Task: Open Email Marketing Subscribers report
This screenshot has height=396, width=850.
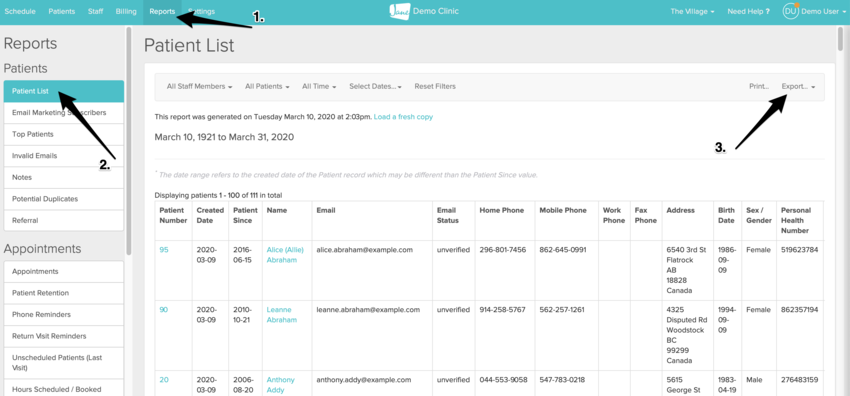Action: 63,113
